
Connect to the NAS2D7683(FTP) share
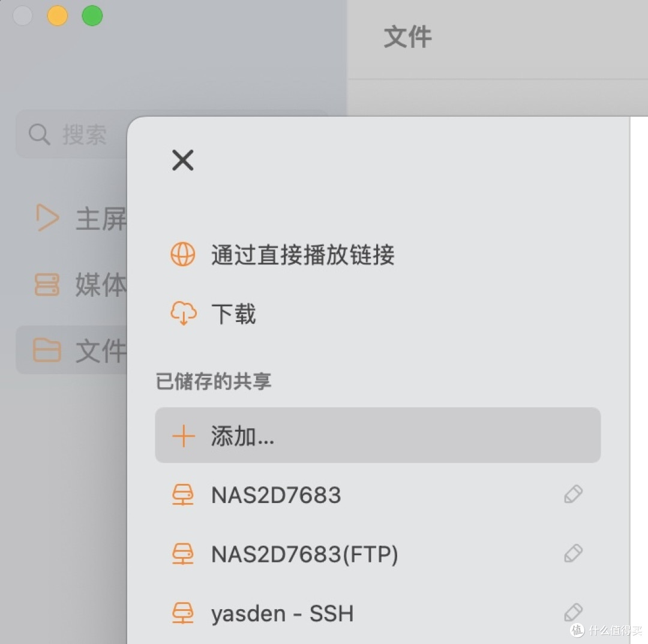click(303, 553)
